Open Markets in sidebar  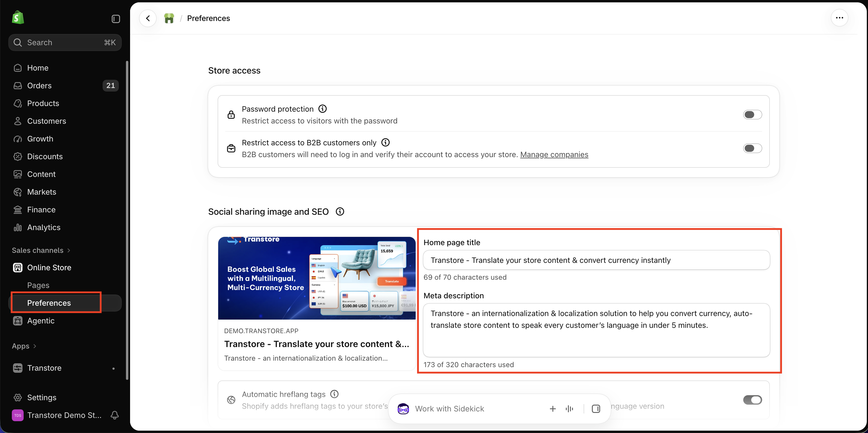click(x=65, y=192)
